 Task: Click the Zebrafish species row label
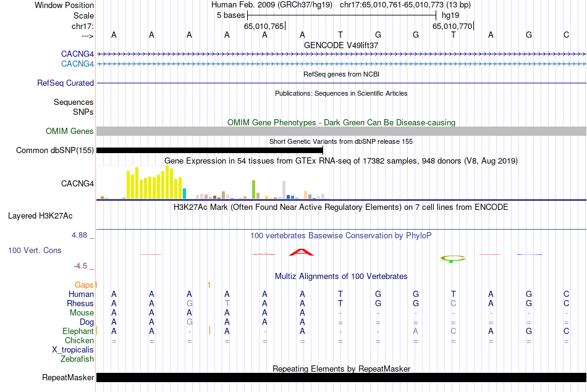point(77,359)
